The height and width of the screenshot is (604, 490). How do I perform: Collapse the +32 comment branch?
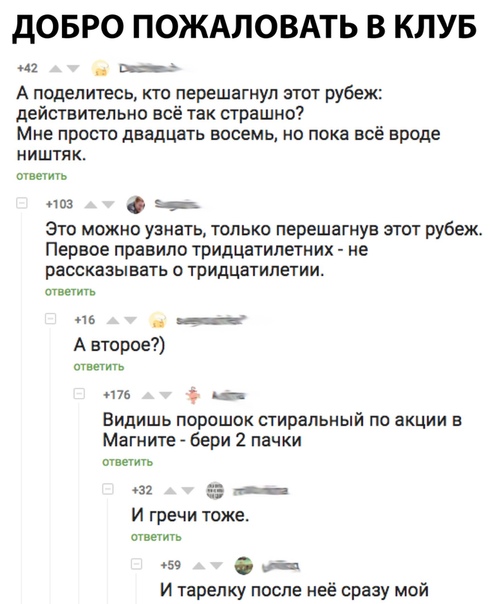pos(108,490)
